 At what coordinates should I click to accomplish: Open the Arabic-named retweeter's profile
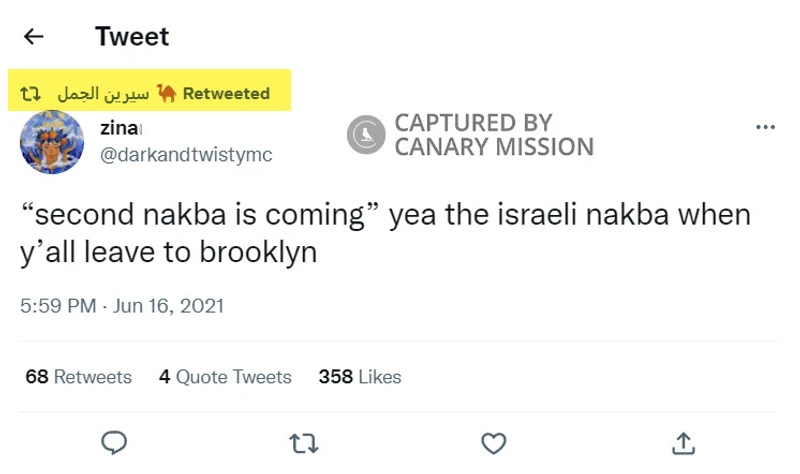[x=102, y=94]
